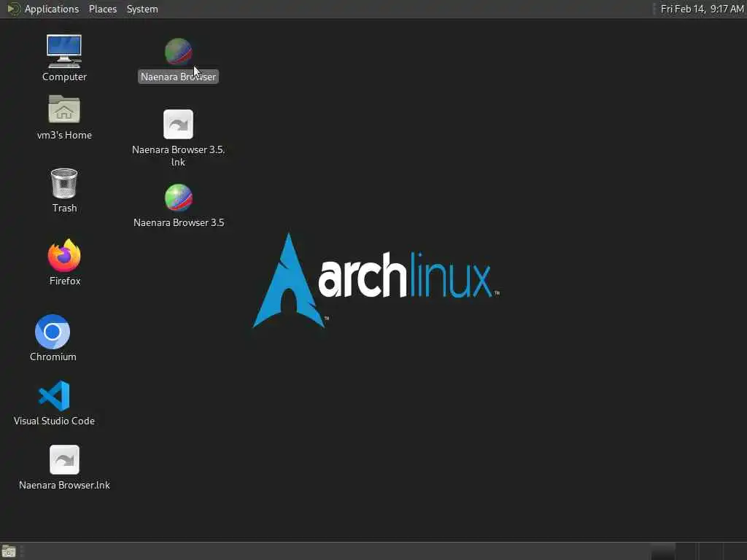Click the 'vm3's Home' label text
The image size is (747, 560).
click(x=64, y=135)
